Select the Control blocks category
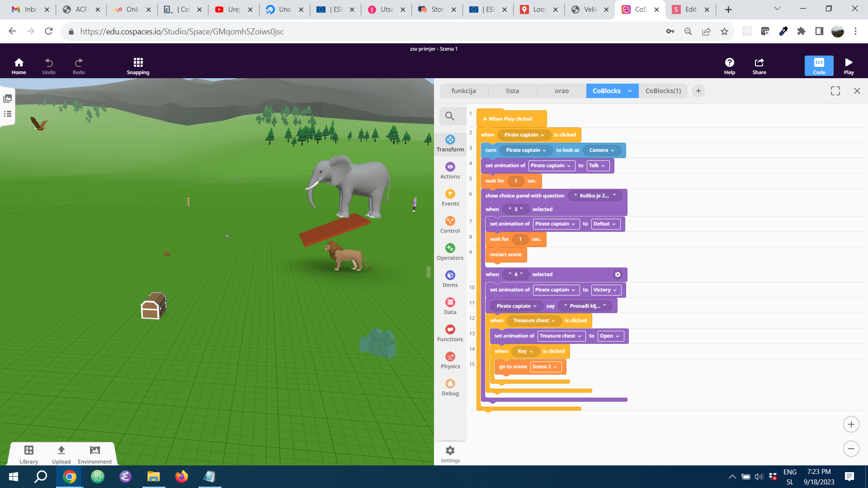The height and width of the screenshot is (488, 868). click(x=450, y=225)
